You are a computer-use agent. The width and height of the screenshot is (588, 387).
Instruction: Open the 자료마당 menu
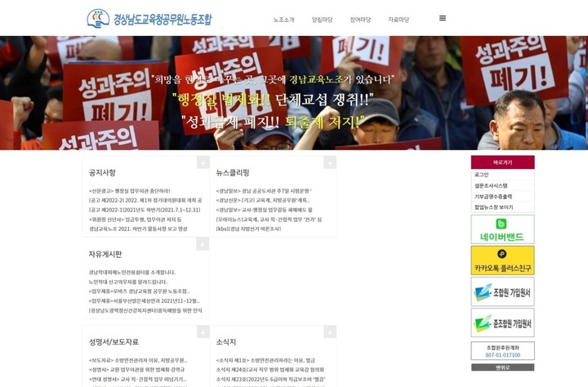(x=399, y=20)
